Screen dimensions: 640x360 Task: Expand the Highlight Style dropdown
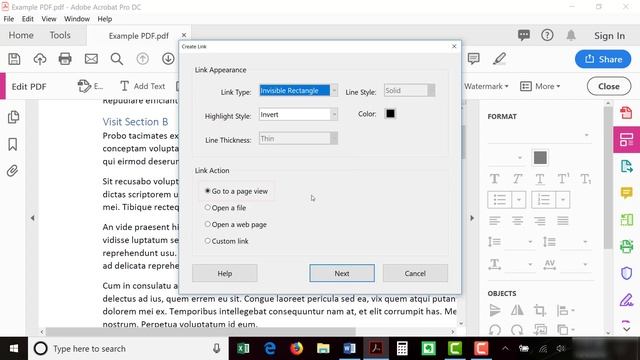click(334, 114)
